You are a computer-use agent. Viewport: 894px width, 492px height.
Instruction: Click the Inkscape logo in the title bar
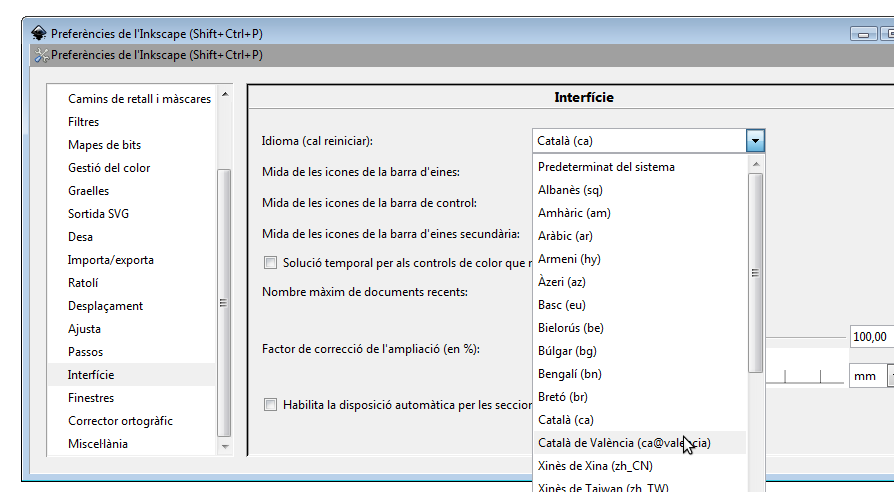coord(39,34)
